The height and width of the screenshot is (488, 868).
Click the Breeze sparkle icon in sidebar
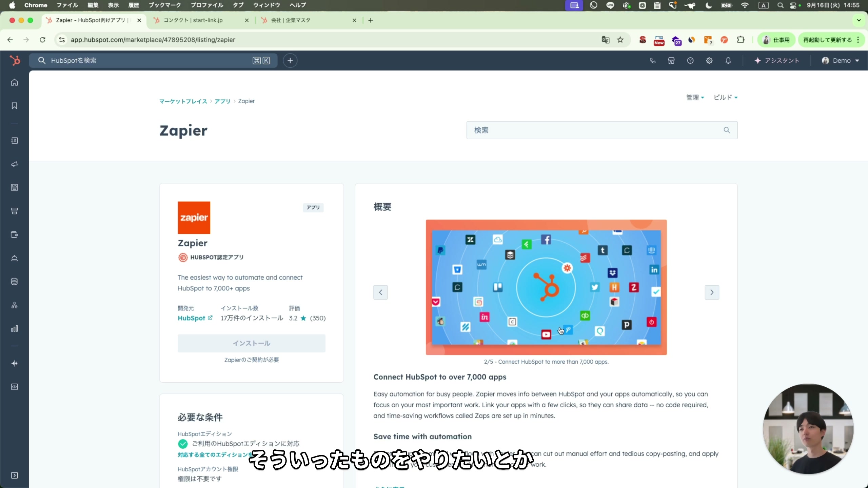pyautogui.click(x=14, y=363)
